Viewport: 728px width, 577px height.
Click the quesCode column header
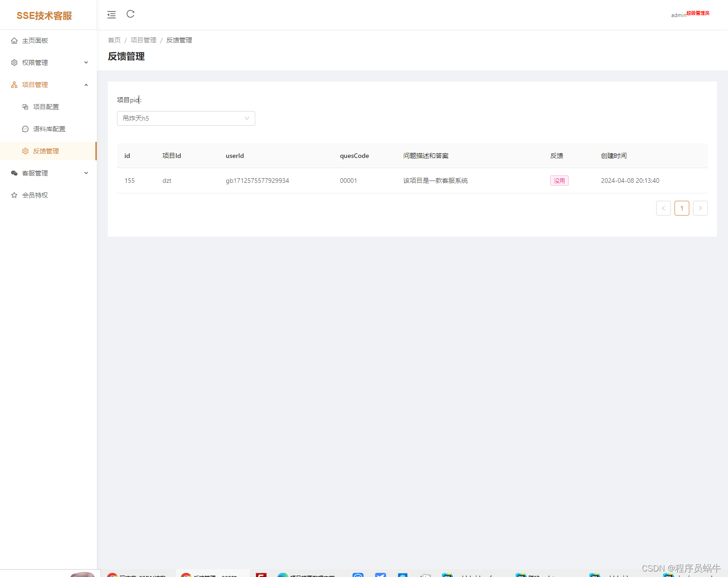354,156
